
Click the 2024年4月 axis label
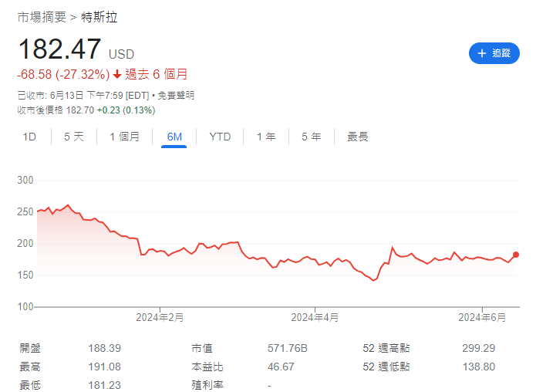(315, 317)
